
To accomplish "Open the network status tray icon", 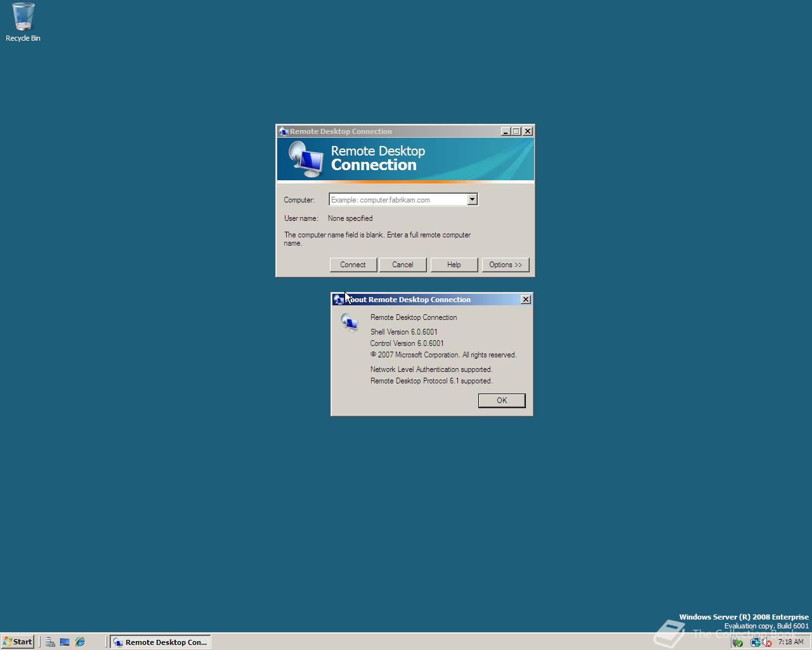I will tap(755, 642).
